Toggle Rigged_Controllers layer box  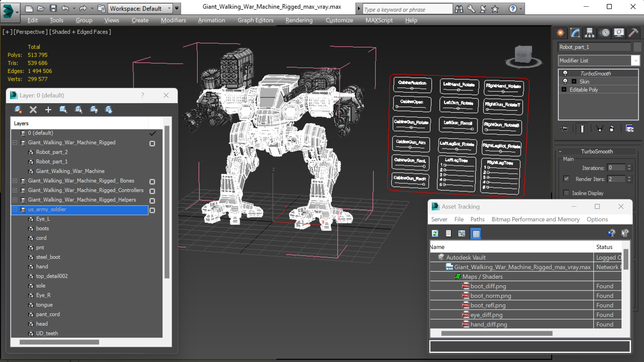tap(152, 191)
